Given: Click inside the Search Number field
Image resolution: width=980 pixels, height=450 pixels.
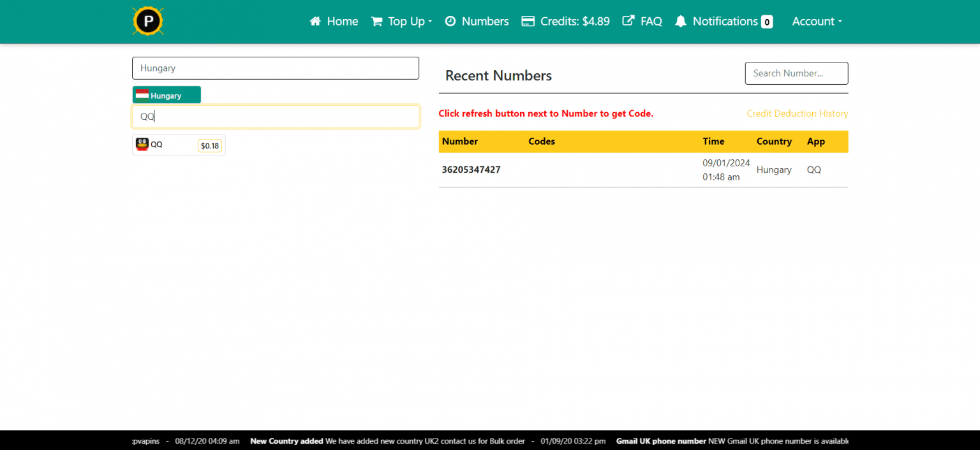Looking at the screenshot, I should (796, 73).
